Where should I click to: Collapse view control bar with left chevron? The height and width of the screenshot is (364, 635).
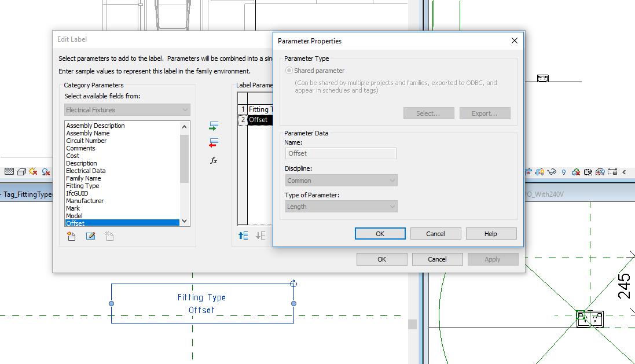[x=624, y=172]
